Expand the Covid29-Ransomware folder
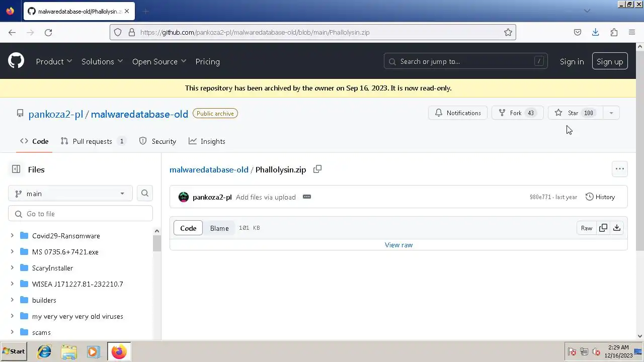The width and height of the screenshot is (644, 362). 12,235
